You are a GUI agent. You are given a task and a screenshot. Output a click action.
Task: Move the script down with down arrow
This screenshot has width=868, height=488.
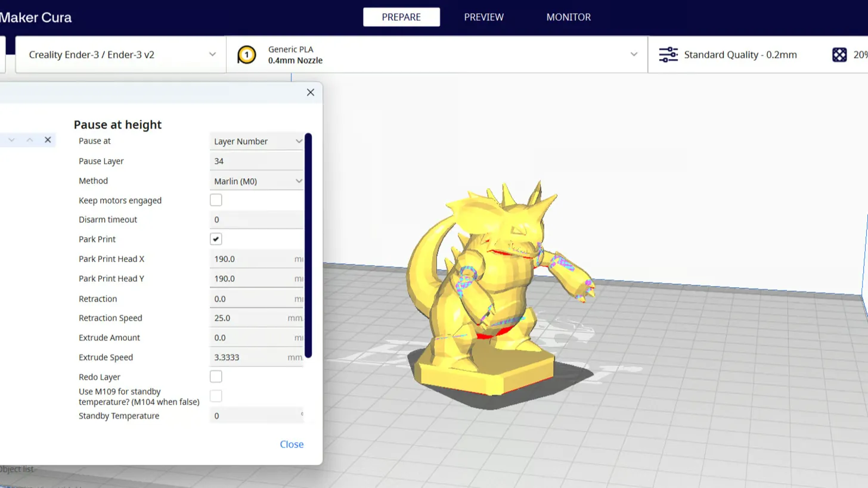(x=11, y=140)
